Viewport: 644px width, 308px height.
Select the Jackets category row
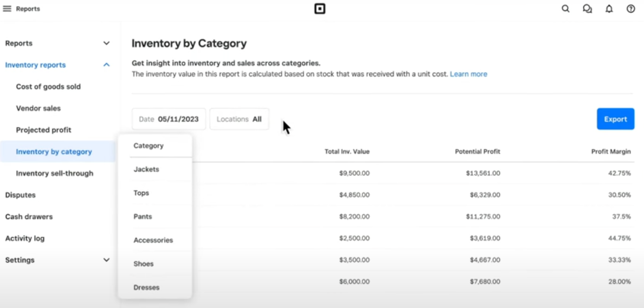pos(146,169)
